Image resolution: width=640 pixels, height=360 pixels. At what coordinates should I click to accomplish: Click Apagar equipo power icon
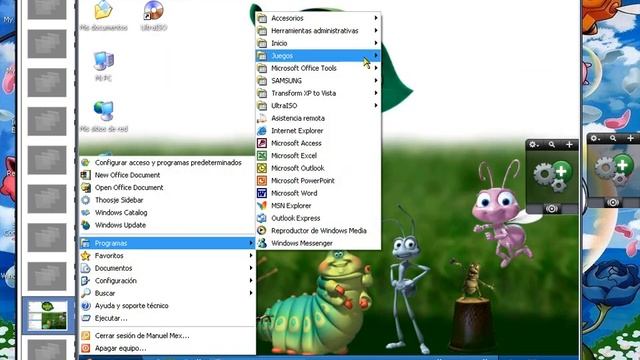point(86,348)
